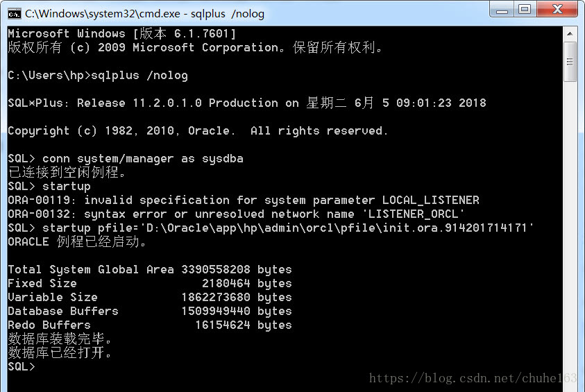Click the 'SQL*Plus: Release 11.2.0.1.0' line
The height and width of the screenshot is (392, 585).
pos(247,103)
